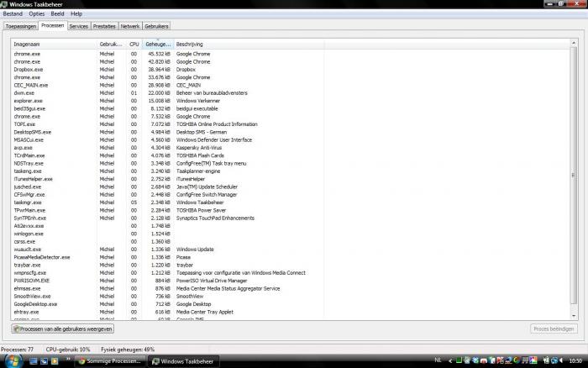Screen dimensions: 588x368
Task: Show hidden system tray icons arrow
Action: (450, 361)
